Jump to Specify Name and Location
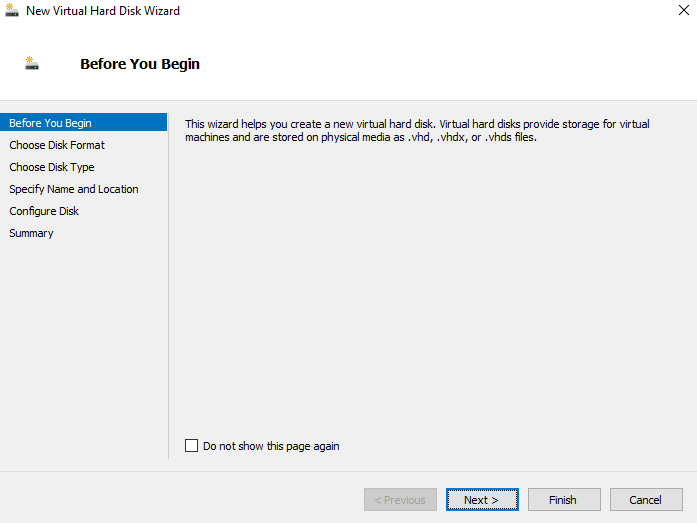This screenshot has height=523, width=697. coord(74,189)
